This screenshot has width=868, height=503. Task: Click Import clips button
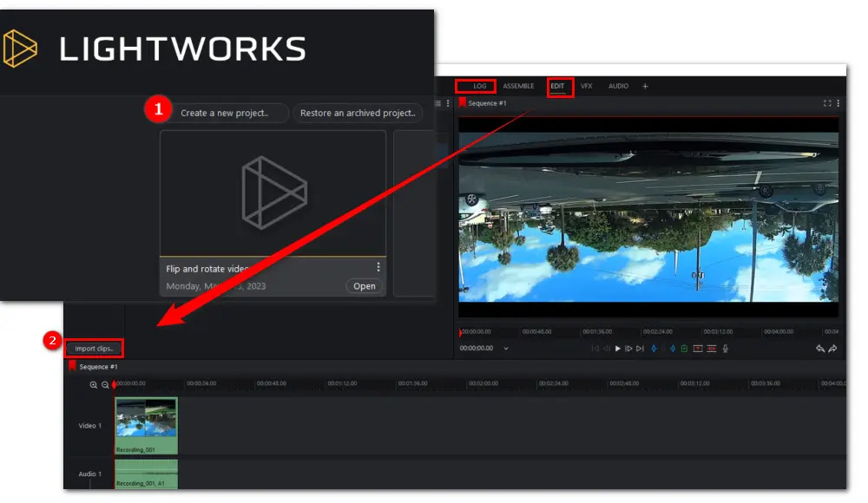coord(94,349)
